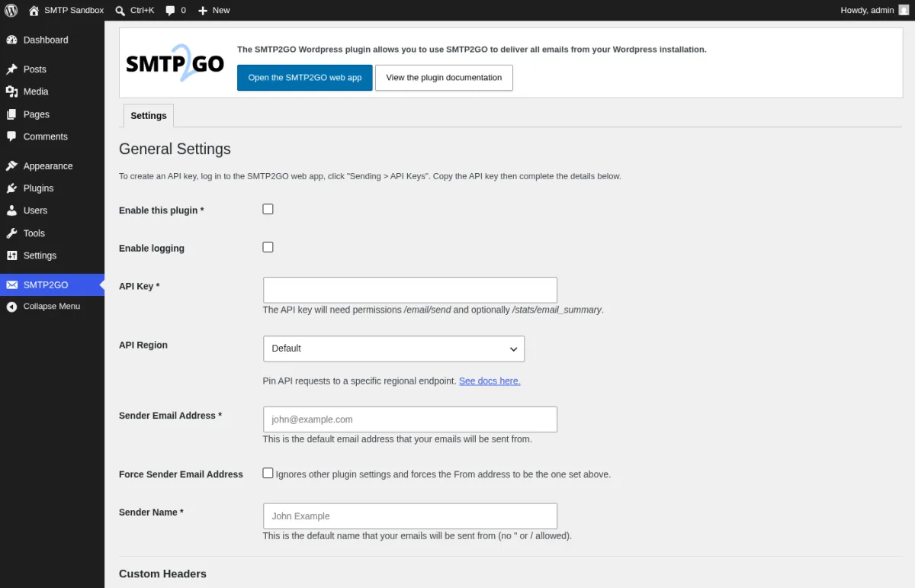This screenshot has width=915, height=588.
Task: Click Howdy, admin account text
Action: pos(867,11)
